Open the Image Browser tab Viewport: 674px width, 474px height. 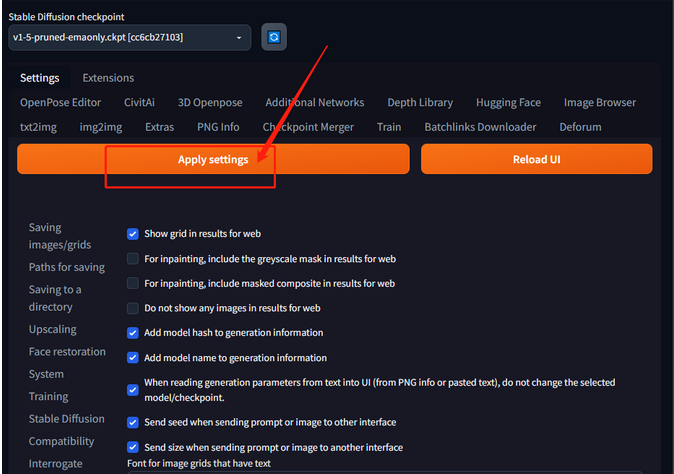click(x=600, y=102)
